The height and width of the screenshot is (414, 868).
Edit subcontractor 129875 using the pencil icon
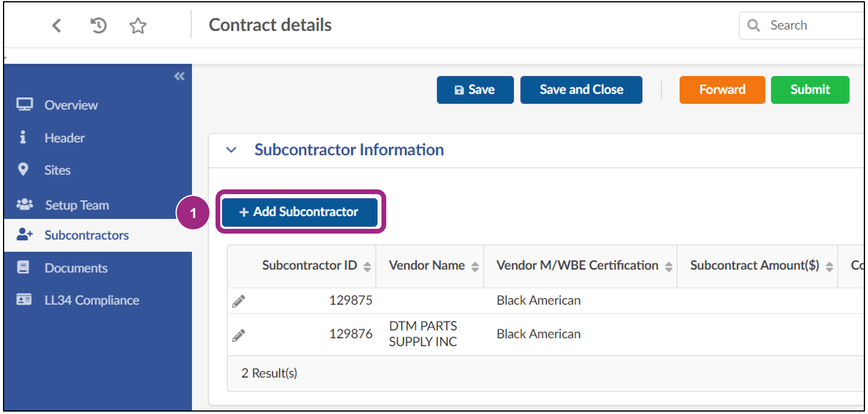click(x=238, y=300)
